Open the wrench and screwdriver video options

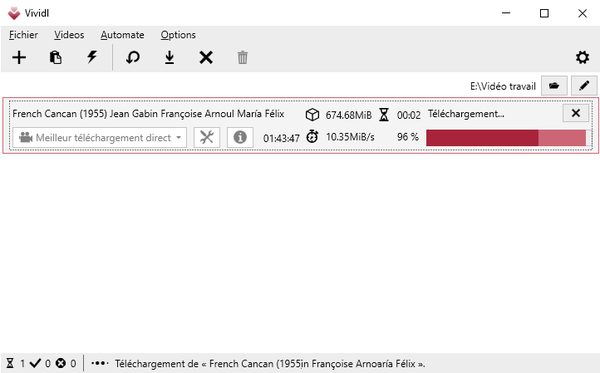coord(207,137)
